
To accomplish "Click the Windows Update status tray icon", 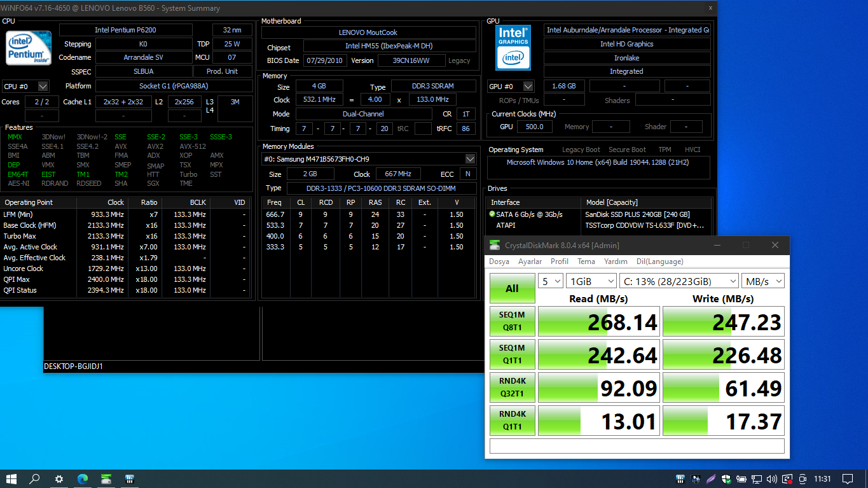I will (x=787, y=479).
